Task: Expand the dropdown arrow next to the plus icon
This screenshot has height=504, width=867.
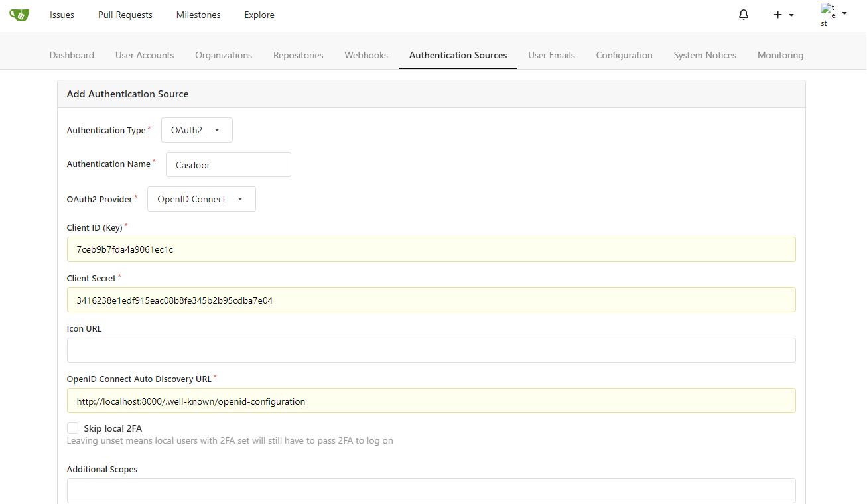Action: tap(789, 15)
